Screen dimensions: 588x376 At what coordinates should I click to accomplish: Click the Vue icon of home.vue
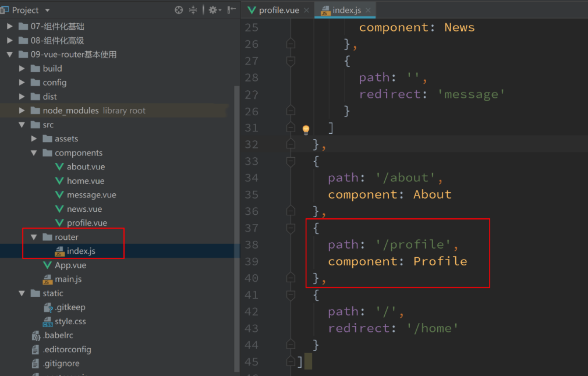[x=59, y=181]
